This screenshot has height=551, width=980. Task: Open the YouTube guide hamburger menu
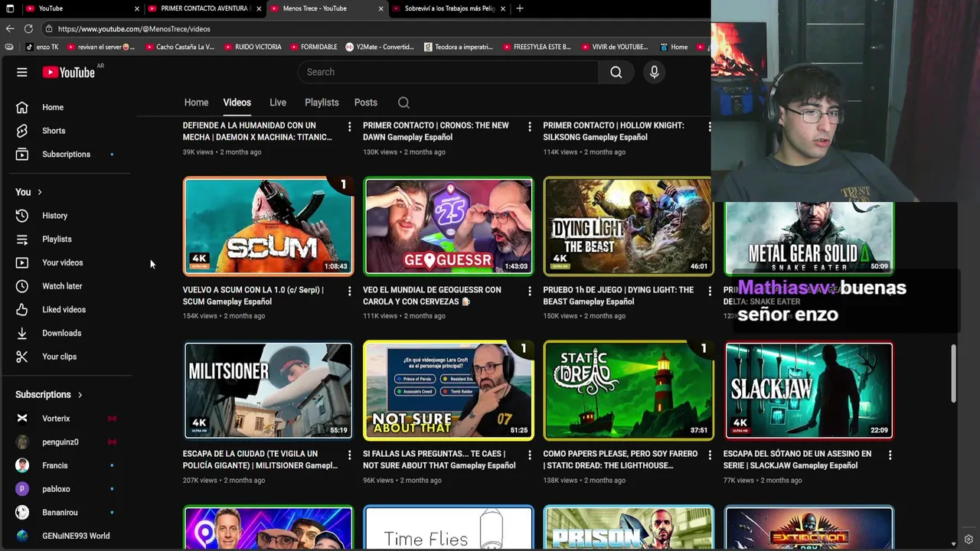pyautogui.click(x=22, y=72)
